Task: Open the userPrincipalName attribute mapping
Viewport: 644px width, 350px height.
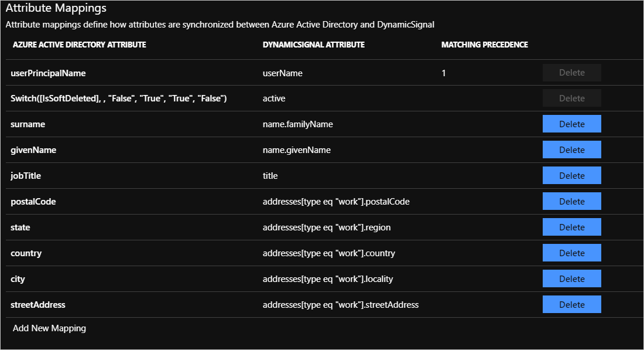Action: (48, 73)
